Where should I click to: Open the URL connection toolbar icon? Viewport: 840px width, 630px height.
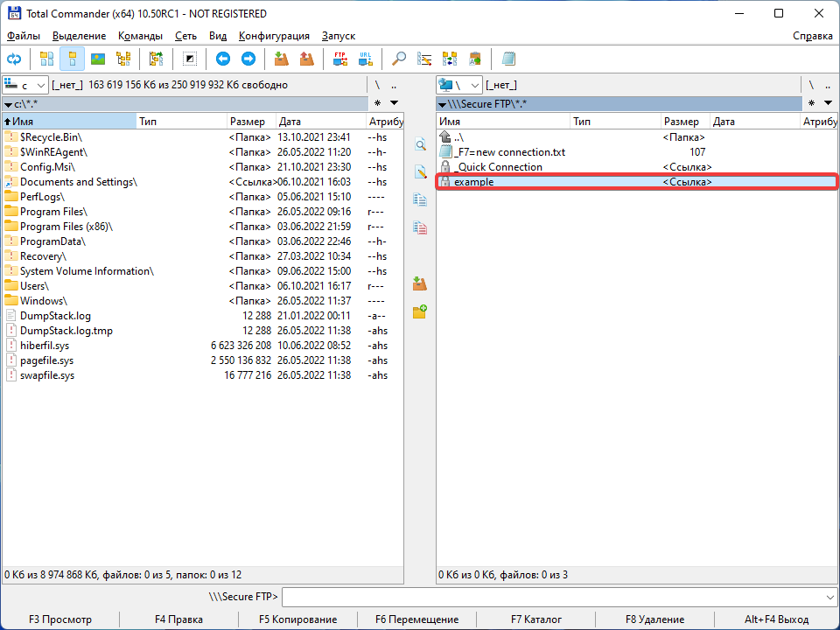click(365, 59)
